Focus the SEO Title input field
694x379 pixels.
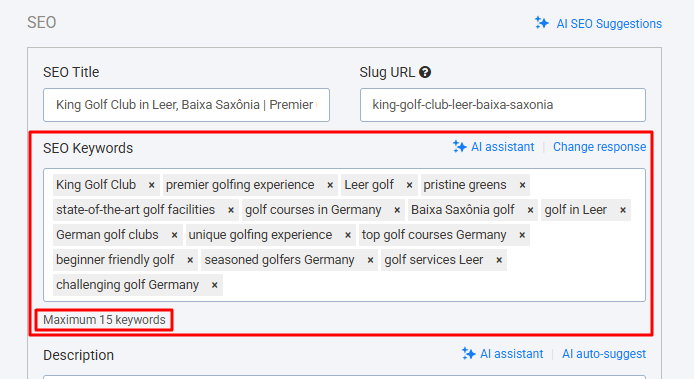(x=186, y=105)
